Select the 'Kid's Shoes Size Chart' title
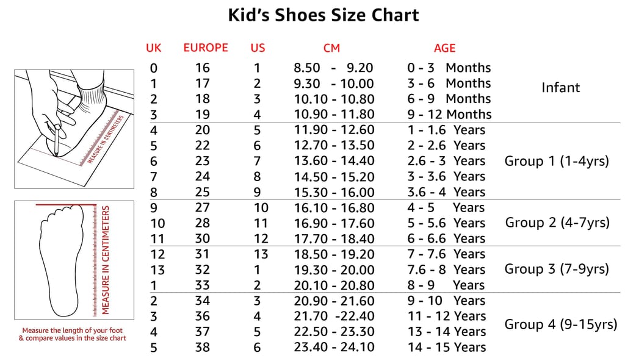 pos(323,15)
